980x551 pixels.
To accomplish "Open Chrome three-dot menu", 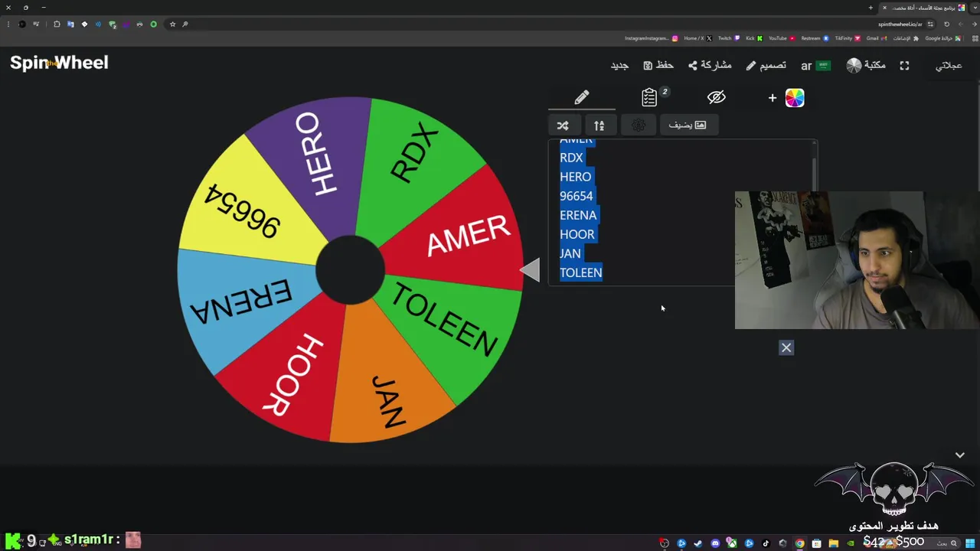I will pyautogui.click(x=8, y=24).
